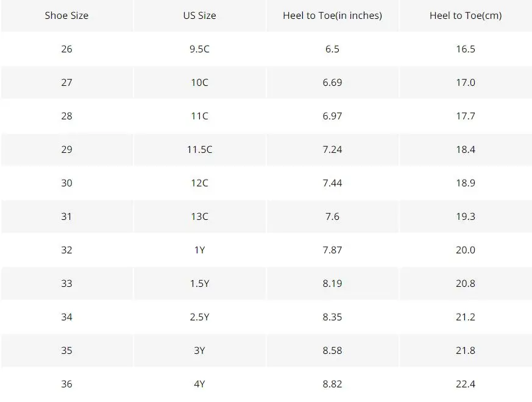Viewport: 532px width, 402px height.
Task: Click the 17.7 cm value
Action: coord(466,116)
